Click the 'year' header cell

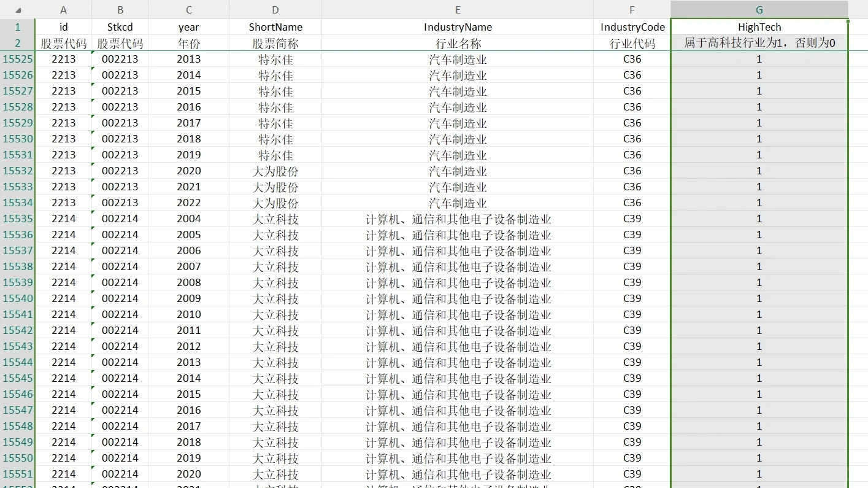pos(188,27)
